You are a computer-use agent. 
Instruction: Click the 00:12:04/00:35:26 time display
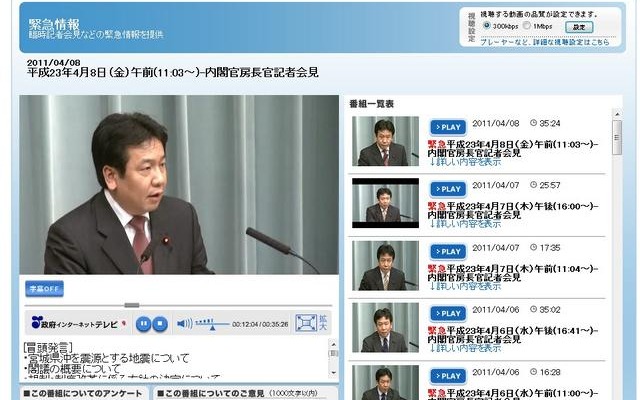point(260,324)
